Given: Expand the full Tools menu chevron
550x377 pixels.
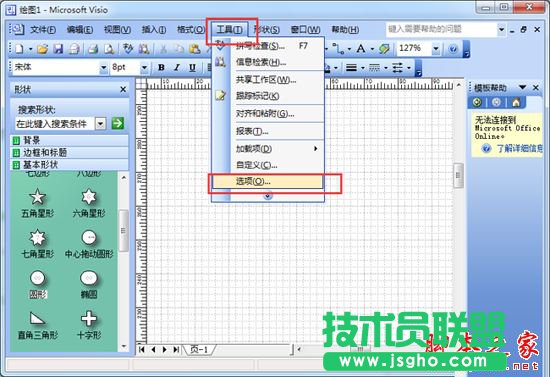Looking at the screenshot, I should coord(268,196).
